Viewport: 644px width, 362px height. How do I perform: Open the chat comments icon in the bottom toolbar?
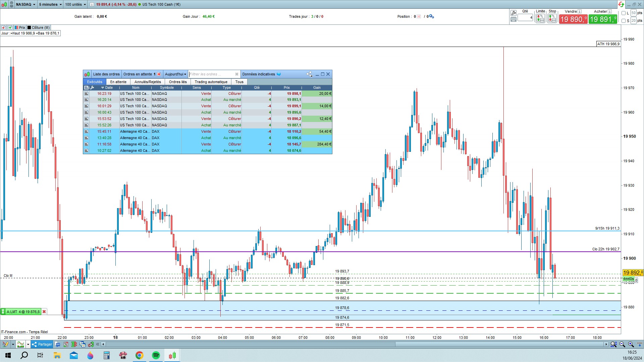pyautogui.click(x=58, y=344)
